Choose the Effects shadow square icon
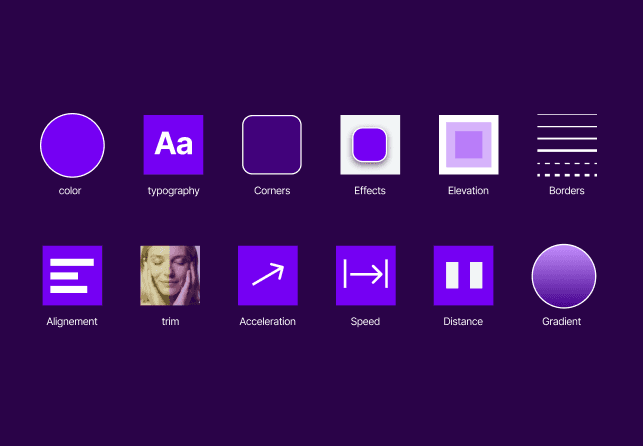 [x=370, y=145]
